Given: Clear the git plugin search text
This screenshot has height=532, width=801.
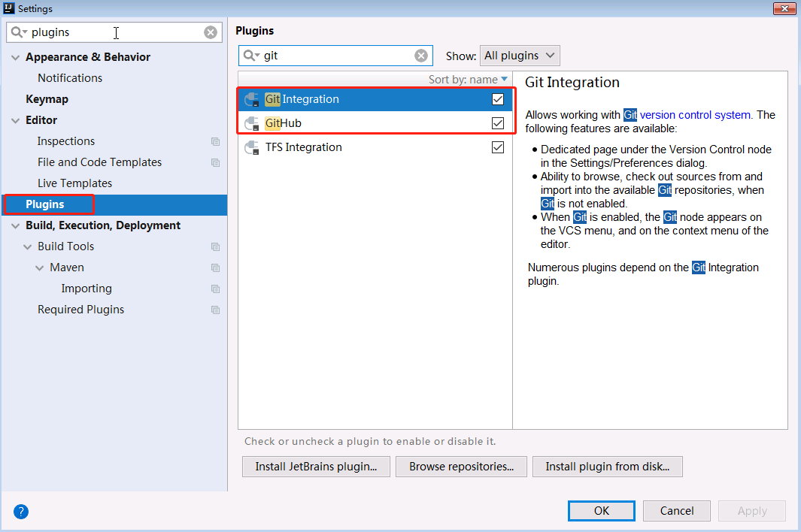Looking at the screenshot, I should click(x=421, y=56).
